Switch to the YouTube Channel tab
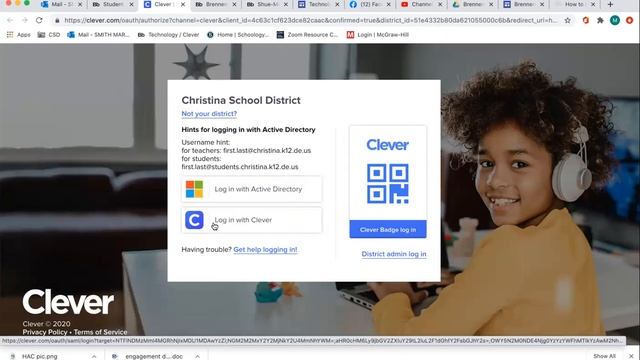This screenshot has height=360, width=640. [x=422, y=4]
